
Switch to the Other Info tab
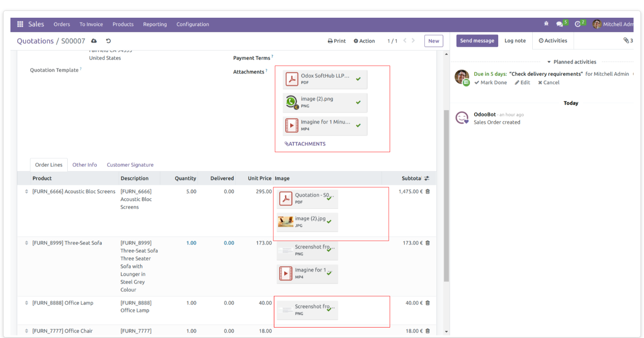pos(84,164)
